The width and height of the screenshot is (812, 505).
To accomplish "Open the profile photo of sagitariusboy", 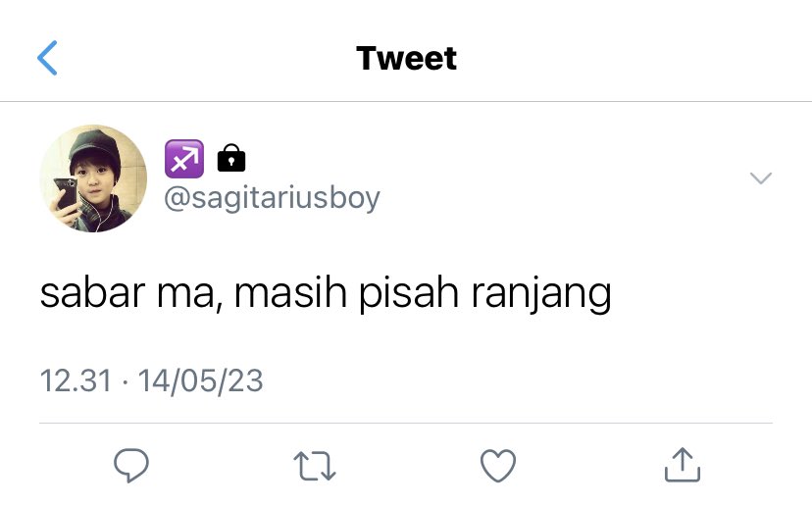I will click(93, 178).
